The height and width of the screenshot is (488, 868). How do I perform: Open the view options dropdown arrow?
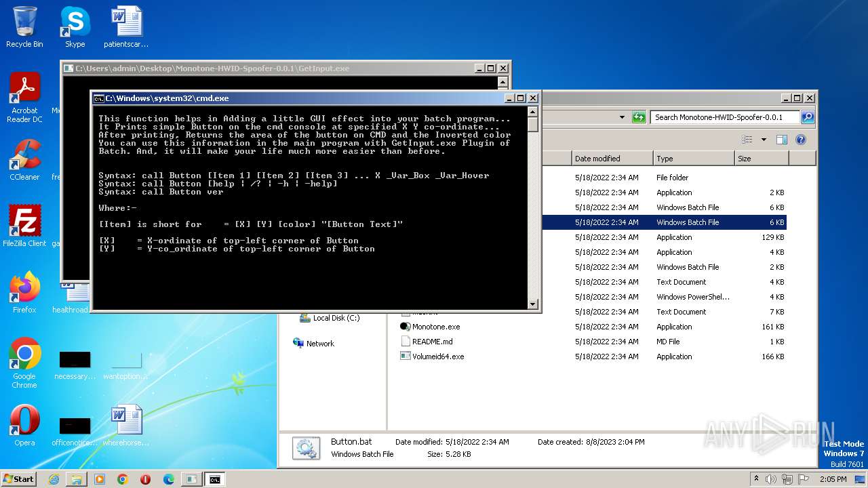click(764, 140)
